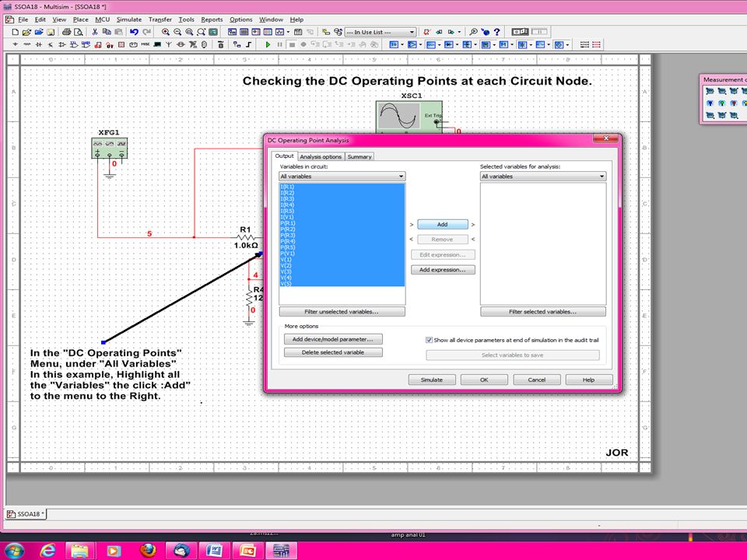Click the Print icon in toolbar
This screenshot has height=560, width=747.
(x=67, y=32)
